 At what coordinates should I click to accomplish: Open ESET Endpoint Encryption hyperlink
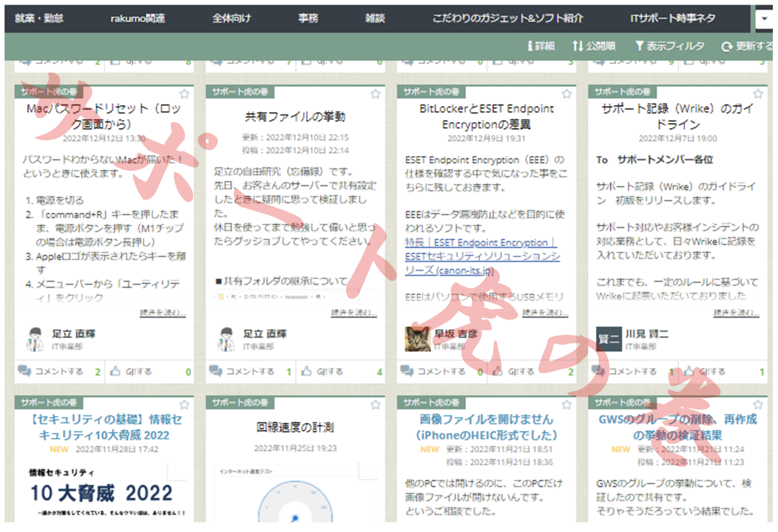(482, 257)
